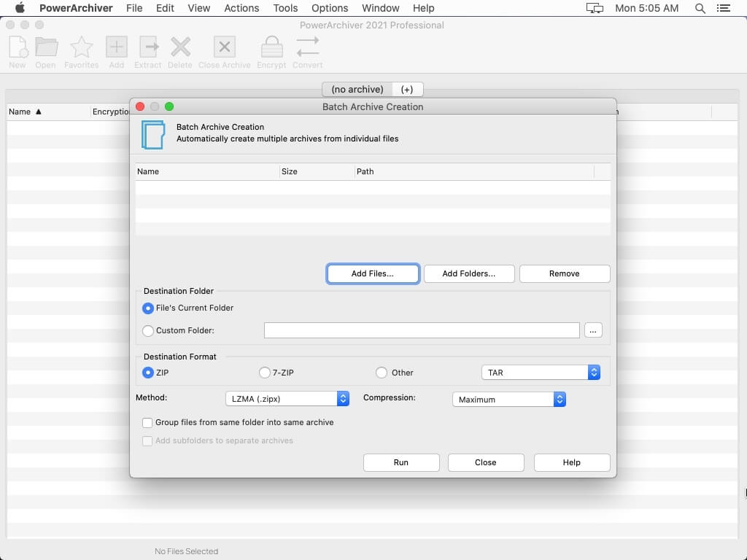Screen dimensions: 747x560
Task: Click the Add Folders... button
Action: [x=469, y=274]
